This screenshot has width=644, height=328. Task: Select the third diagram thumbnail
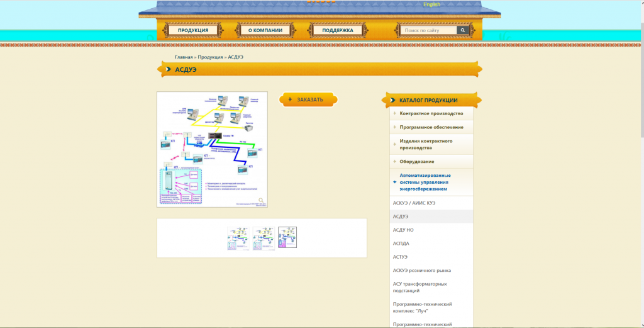click(x=287, y=238)
